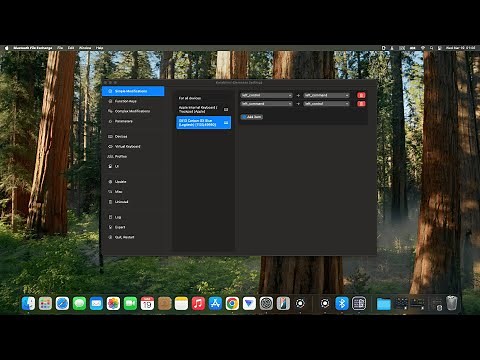Open Notes from the Dock
This screenshot has width=480, height=360.
tap(181, 304)
